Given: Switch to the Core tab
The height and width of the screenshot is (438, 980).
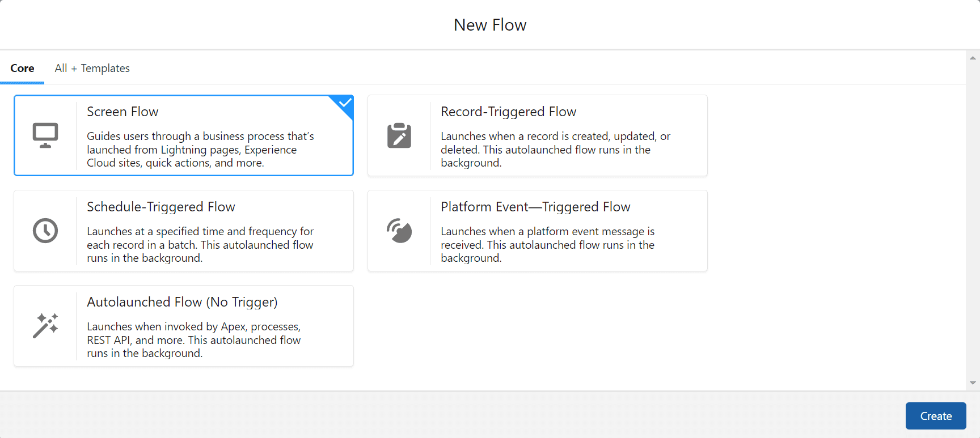Looking at the screenshot, I should (22, 68).
